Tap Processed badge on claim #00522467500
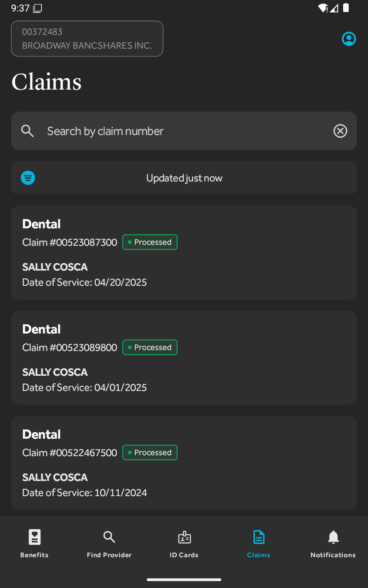 pyautogui.click(x=149, y=452)
